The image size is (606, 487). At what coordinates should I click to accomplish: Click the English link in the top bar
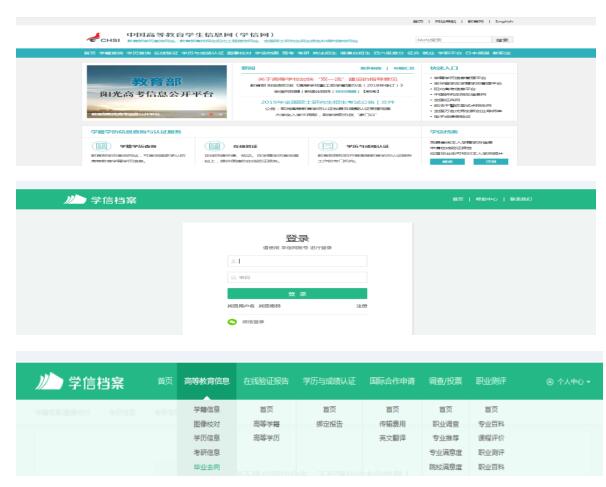tap(504, 21)
